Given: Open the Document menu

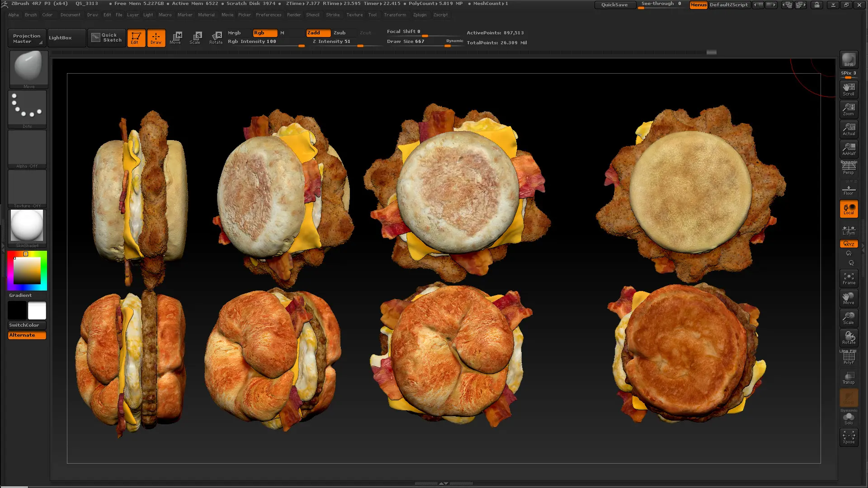Looking at the screenshot, I should (71, 15).
